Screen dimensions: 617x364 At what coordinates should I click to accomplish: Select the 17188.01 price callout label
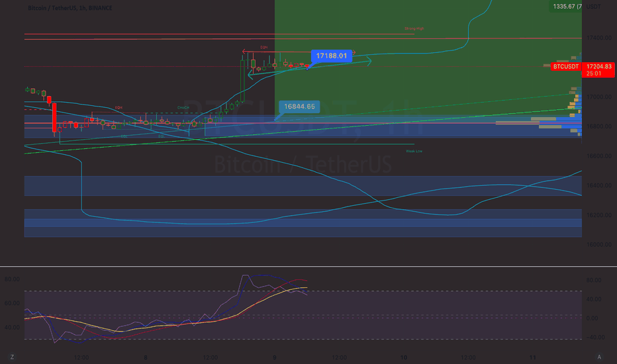[x=331, y=56]
